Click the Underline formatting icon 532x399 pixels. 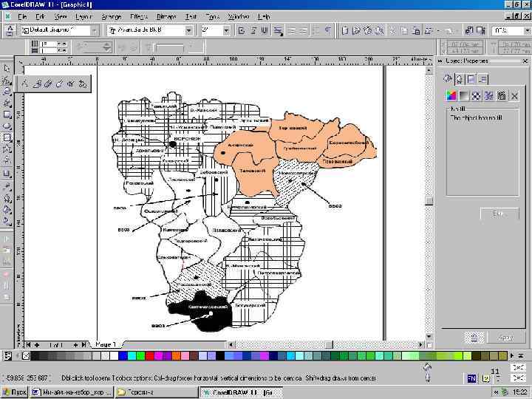265,30
